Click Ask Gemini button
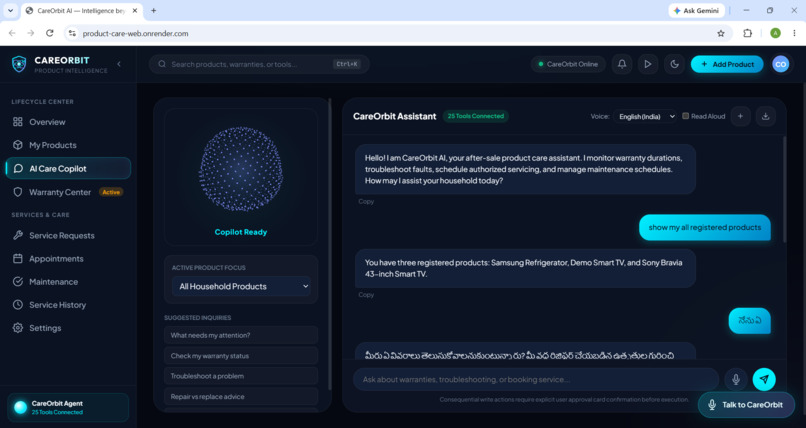The height and width of the screenshot is (428, 806). (x=697, y=10)
